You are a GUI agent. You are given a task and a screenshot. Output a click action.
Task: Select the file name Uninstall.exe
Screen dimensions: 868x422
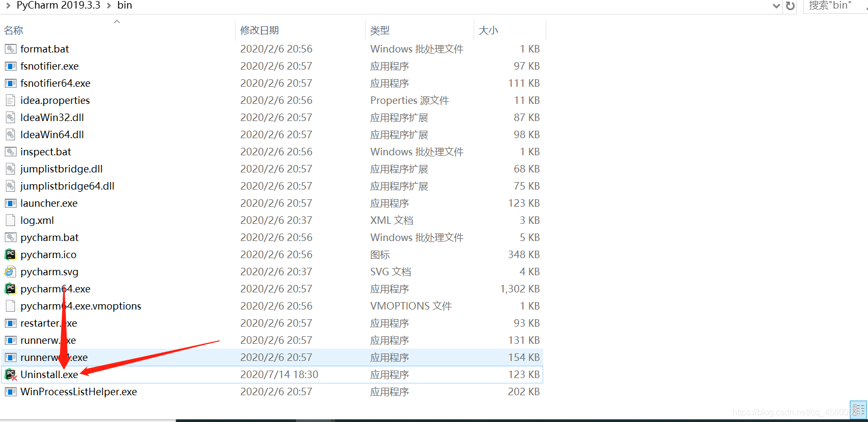[x=49, y=374]
